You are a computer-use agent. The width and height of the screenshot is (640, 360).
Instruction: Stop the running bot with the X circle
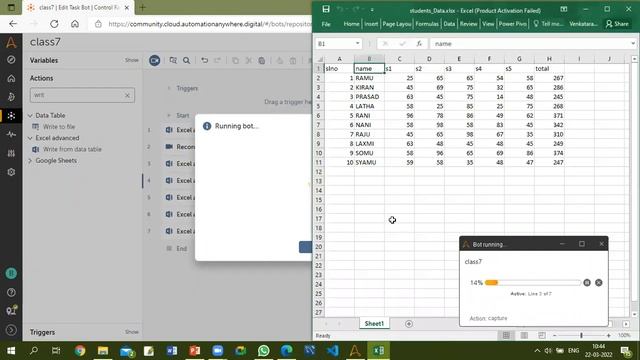click(x=598, y=282)
